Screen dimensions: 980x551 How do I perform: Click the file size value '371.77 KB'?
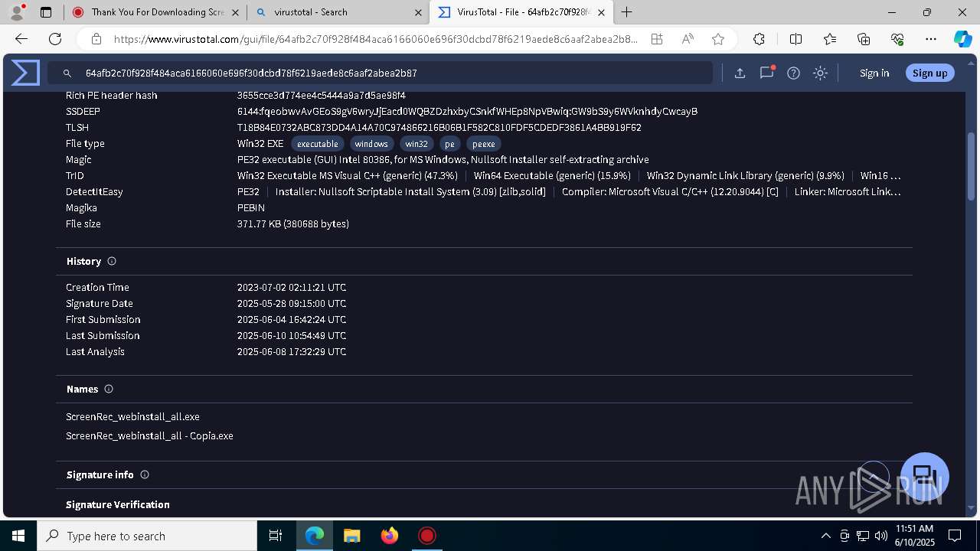click(x=293, y=224)
